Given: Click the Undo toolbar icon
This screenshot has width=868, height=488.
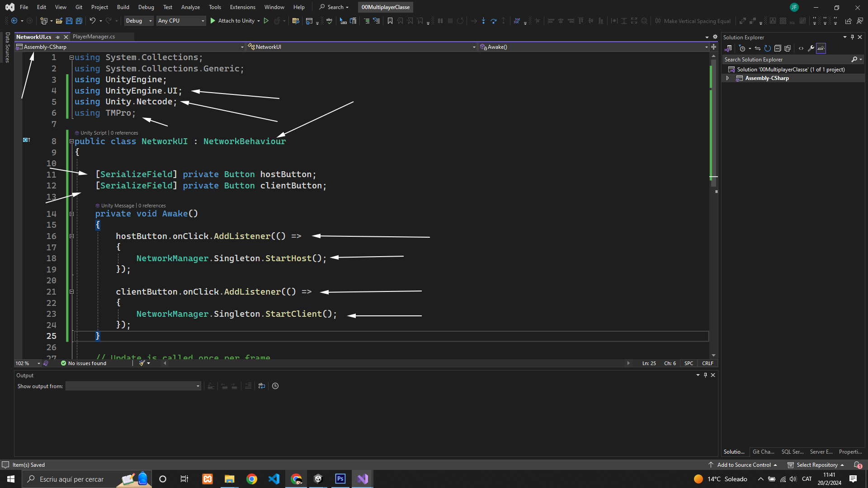Looking at the screenshot, I should (92, 21).
